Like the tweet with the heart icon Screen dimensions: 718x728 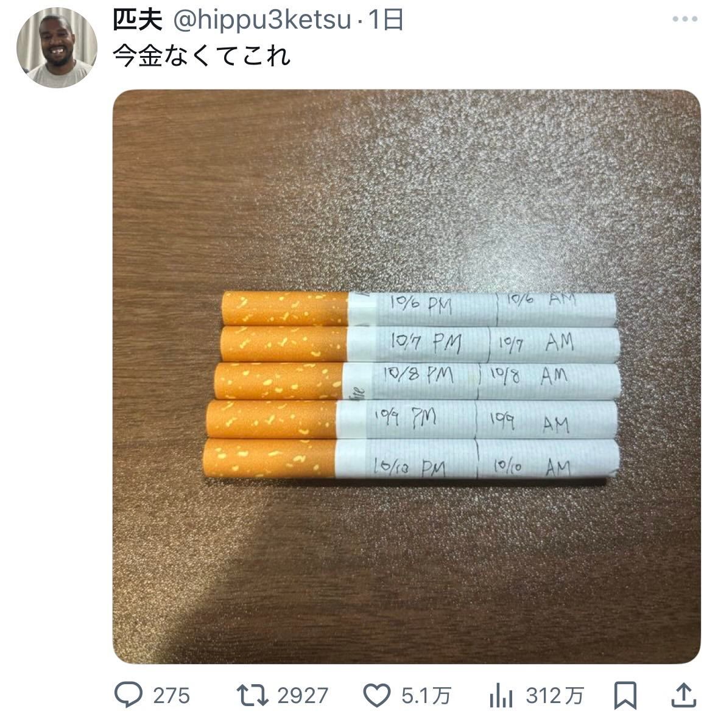[376, 696]
